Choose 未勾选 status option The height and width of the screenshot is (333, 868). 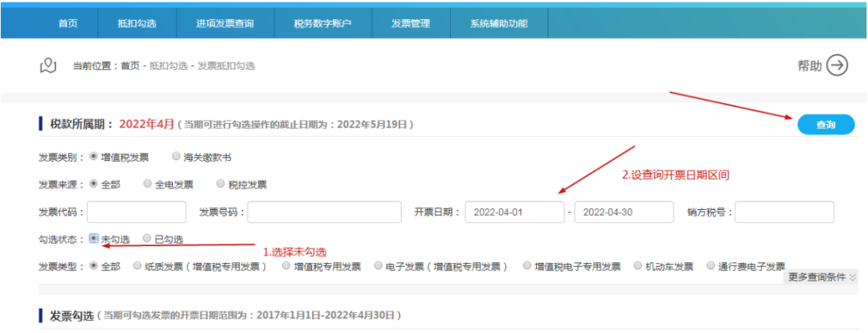coord(94,238)
